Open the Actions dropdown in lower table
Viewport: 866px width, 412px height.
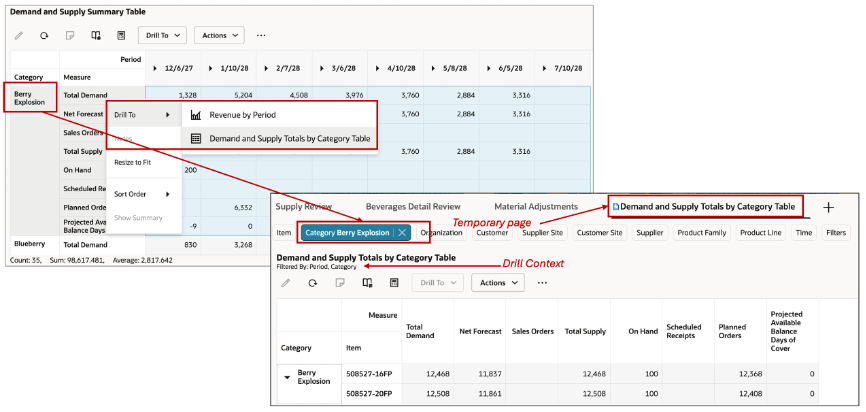pos(498,282)
